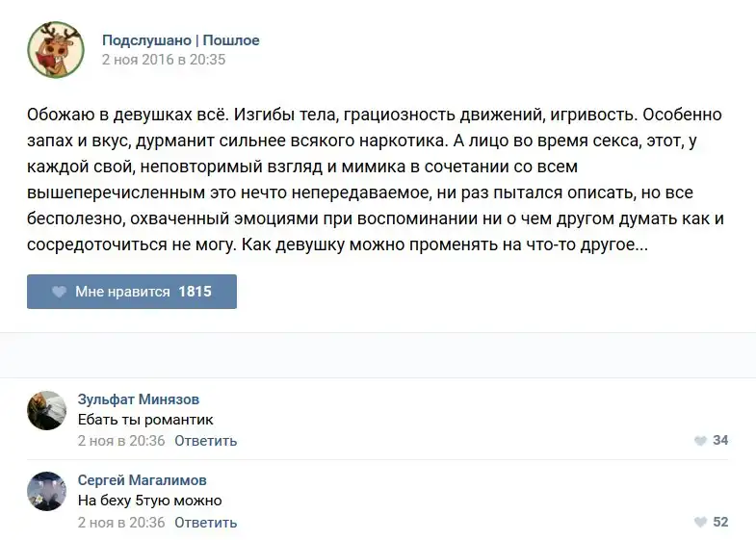Click the timestamp under Сергей Магалимов's comment
The height and width of the screenshot is (540, 756).
click(x=120, y=523)
